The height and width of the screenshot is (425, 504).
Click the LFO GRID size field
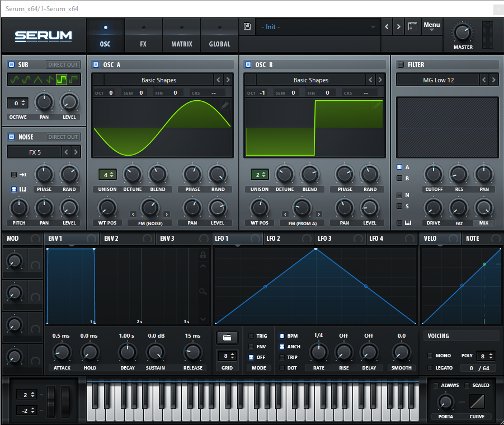(x=227, y=356)
